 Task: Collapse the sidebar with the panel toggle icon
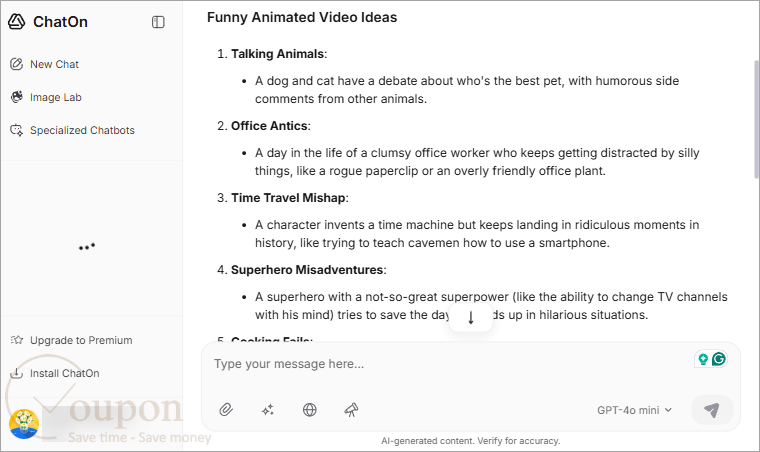click(x=158, y=22)
